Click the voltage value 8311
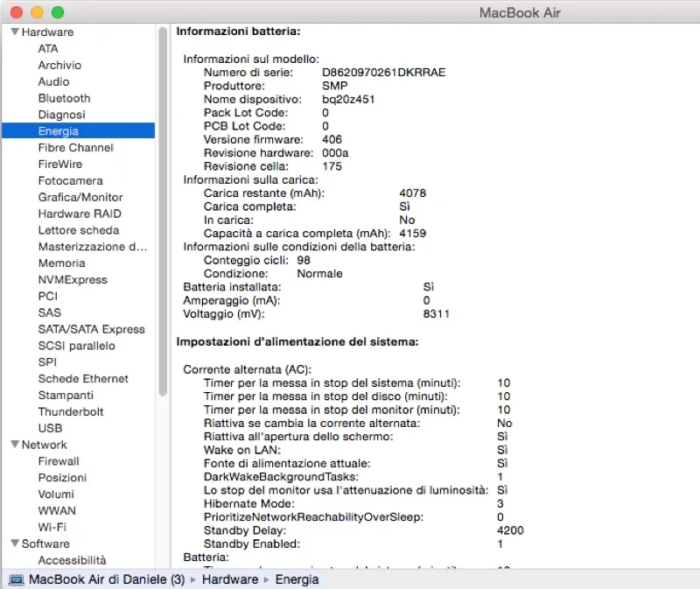This screenshot has height=589, width=700. (436, 314)
